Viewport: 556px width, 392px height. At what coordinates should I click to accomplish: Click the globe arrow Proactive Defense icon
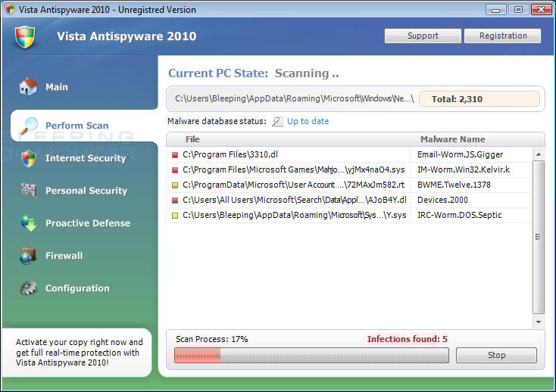(x=28, y=223)
